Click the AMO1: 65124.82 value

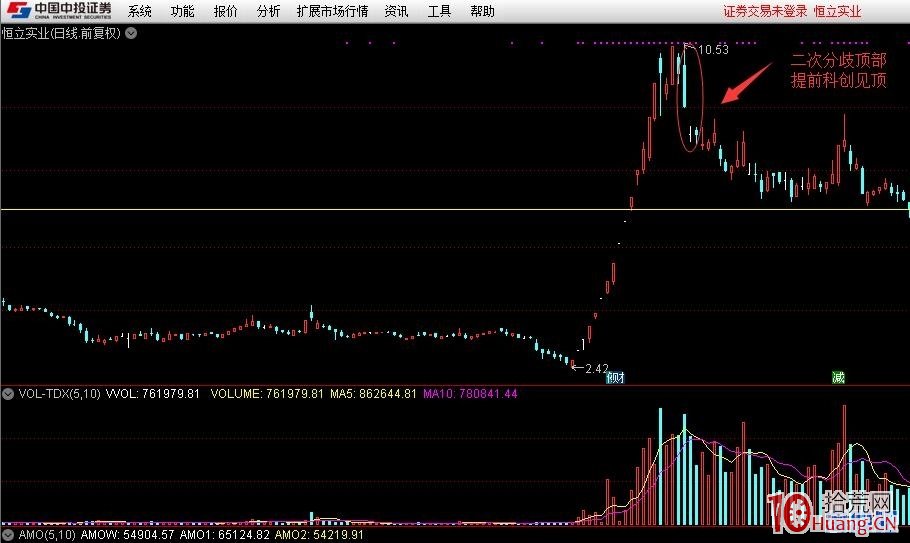[225, 534]
